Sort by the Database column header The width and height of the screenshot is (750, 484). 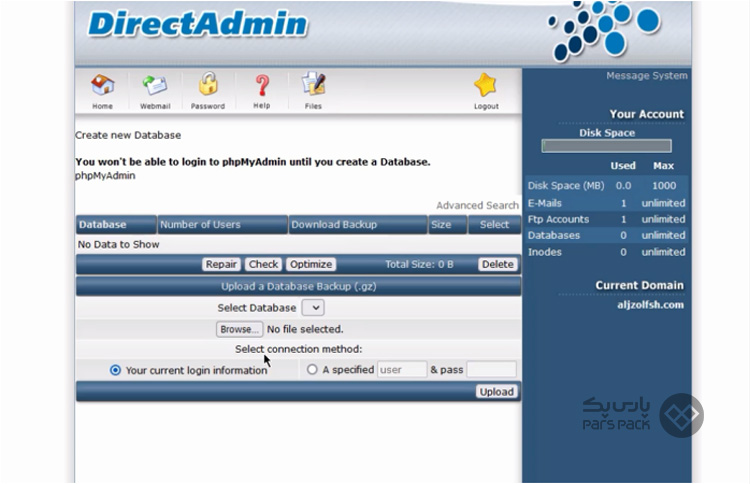coord(116,225)
